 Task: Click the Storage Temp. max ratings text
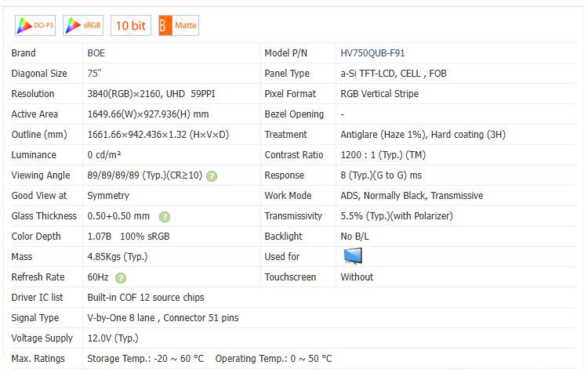pyautogui.click(x=146, y=359)
